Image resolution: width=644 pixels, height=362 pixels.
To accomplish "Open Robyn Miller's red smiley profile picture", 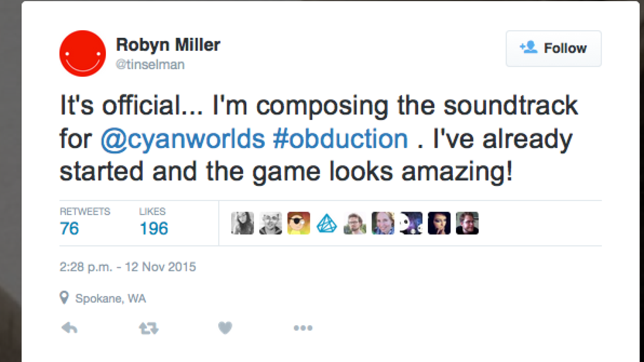I will coord(83,53).
